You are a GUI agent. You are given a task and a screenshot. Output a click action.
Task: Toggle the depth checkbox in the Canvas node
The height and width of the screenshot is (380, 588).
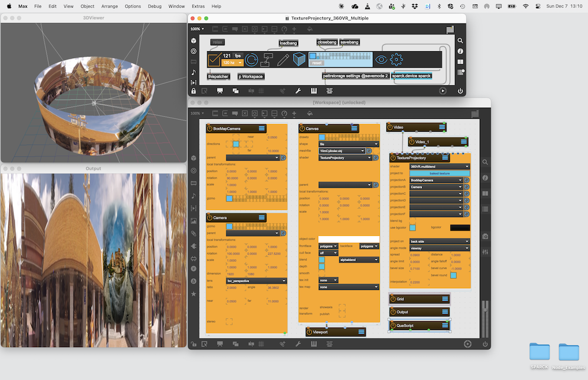pyautogui.click(x=322, y=266)
